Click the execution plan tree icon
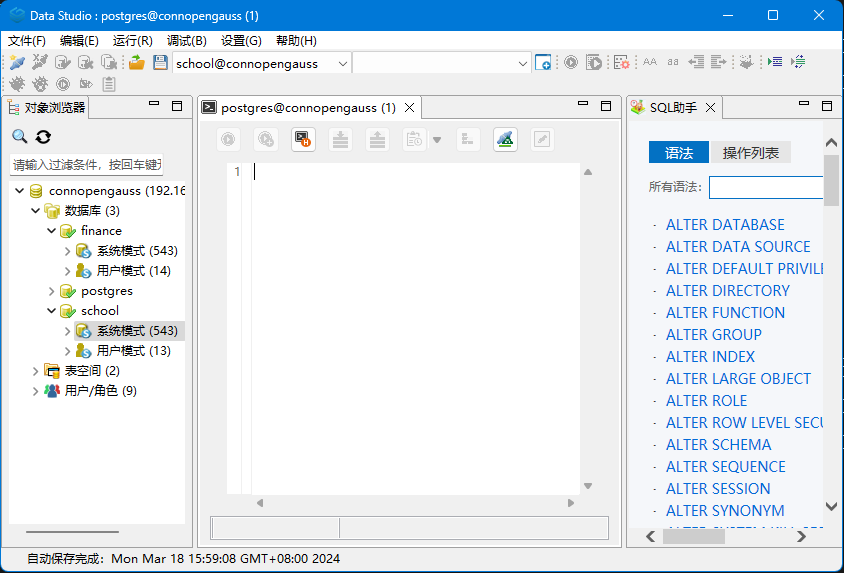 [x=468, y=140]
